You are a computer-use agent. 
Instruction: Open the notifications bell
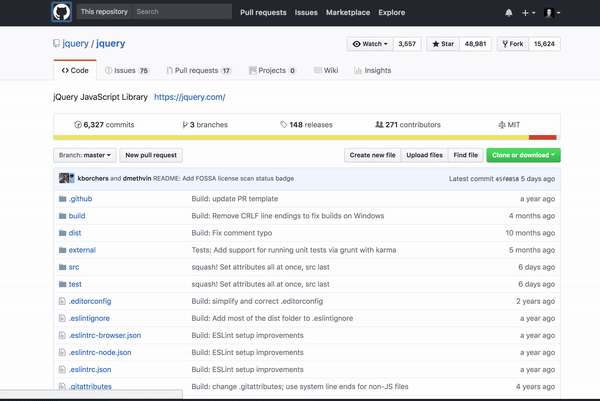pyautogui.click(x=509, y=13)
